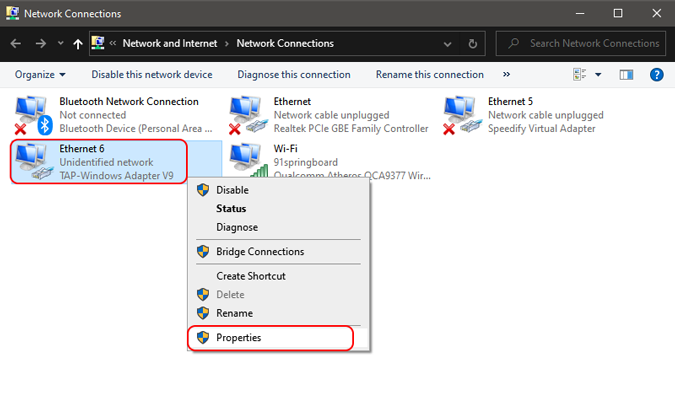Click shield icon beside Bridge Connections

[x=203, y=251]
